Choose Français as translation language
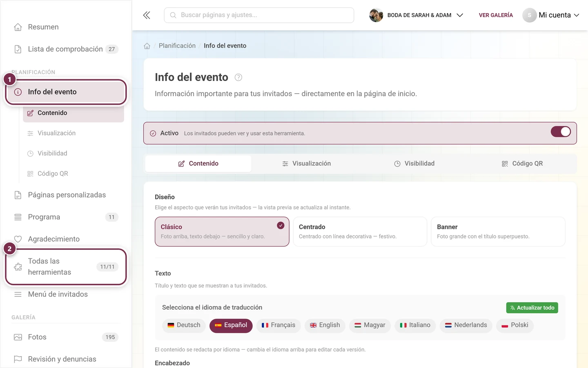The height and width of the screenshot is (368, 588). coord(278,325)
